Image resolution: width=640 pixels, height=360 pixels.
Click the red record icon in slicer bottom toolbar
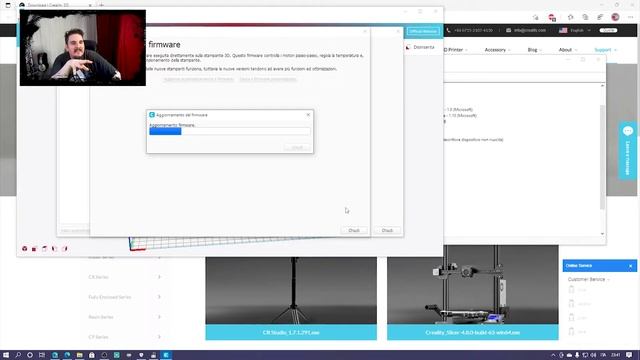[x=24, y=249]
